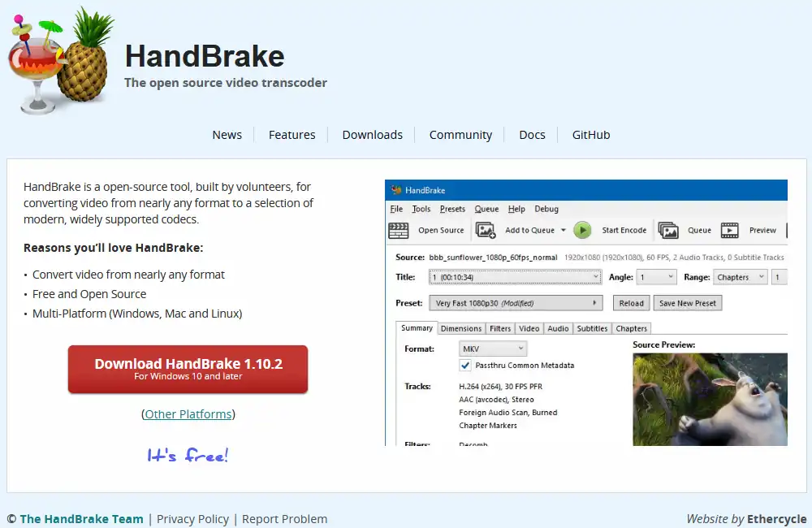Viewport: 812px width, 528px height.
Task: Expand the Title dropdown showing 1 (00:10:34)
Action: [x=514, y=277]
